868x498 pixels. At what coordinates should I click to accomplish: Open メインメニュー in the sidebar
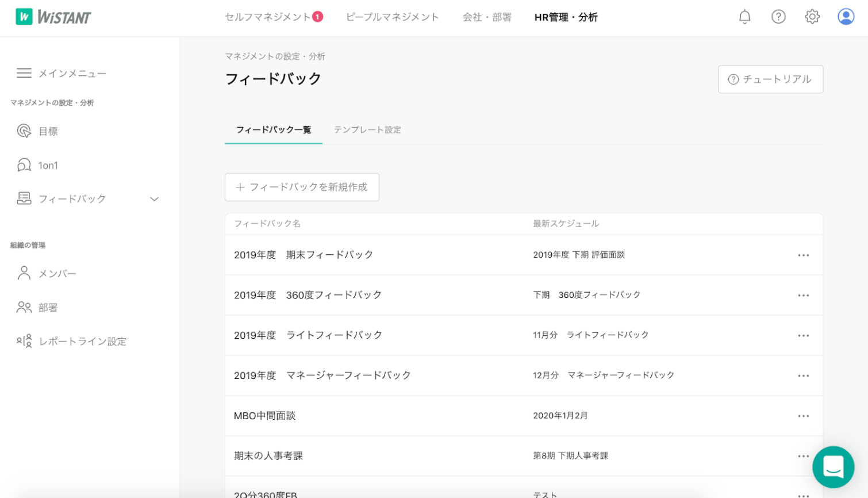72,73
